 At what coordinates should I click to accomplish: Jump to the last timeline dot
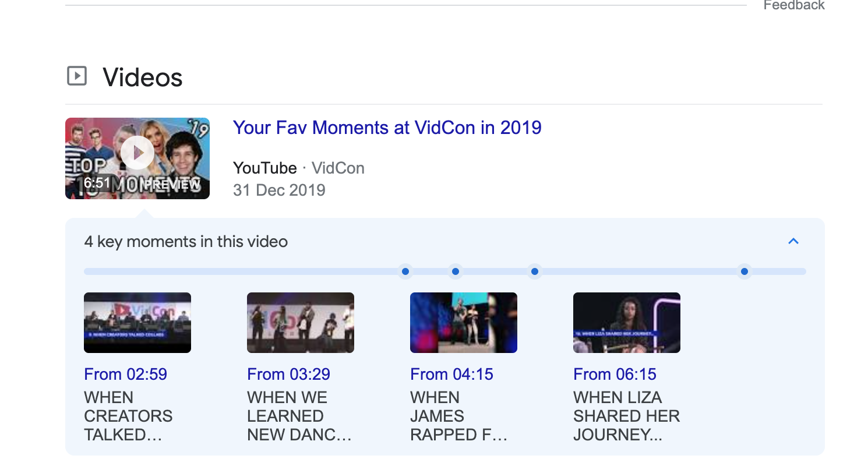[744, 271]
